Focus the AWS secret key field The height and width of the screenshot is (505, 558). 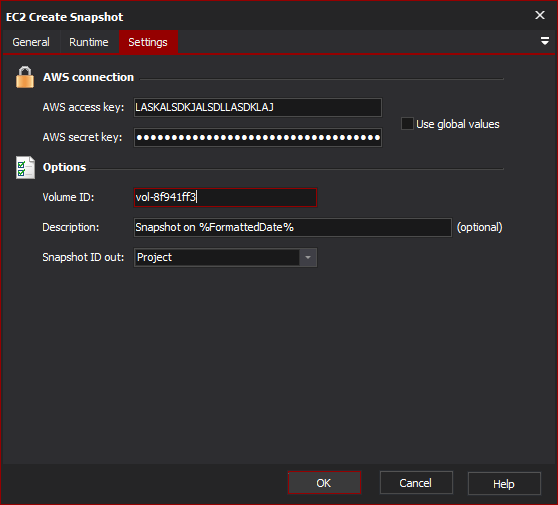pyautogui.click(x=258, y=137)
